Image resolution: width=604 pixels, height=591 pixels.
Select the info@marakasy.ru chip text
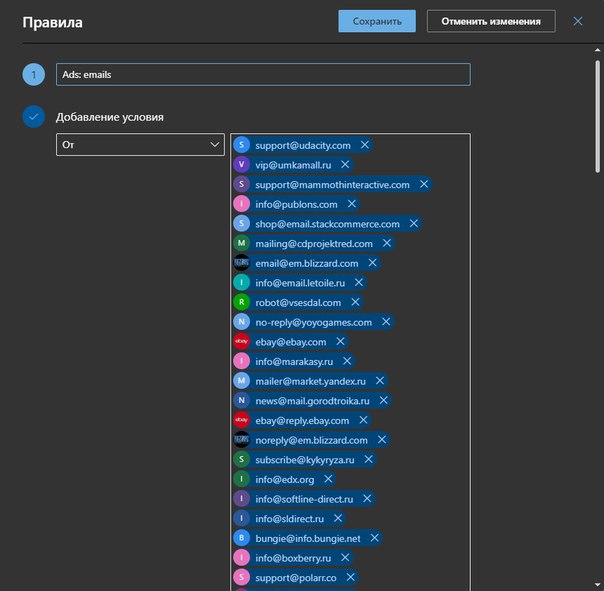point(294,361)
